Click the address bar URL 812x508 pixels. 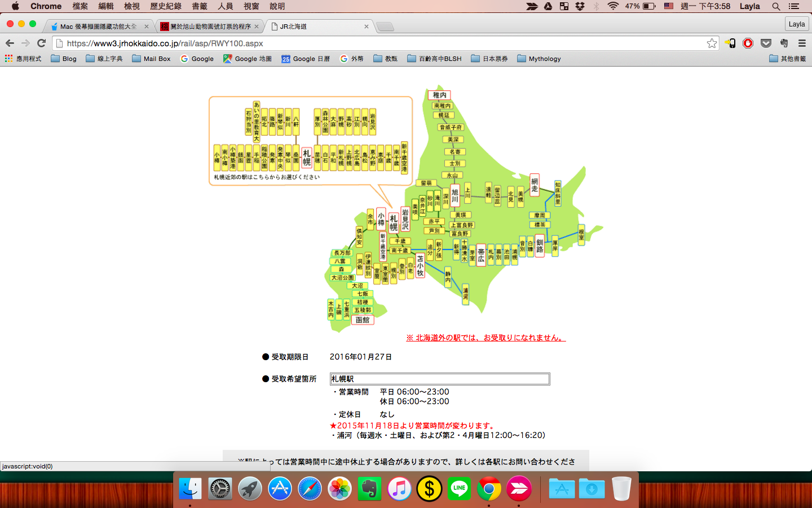165,43
